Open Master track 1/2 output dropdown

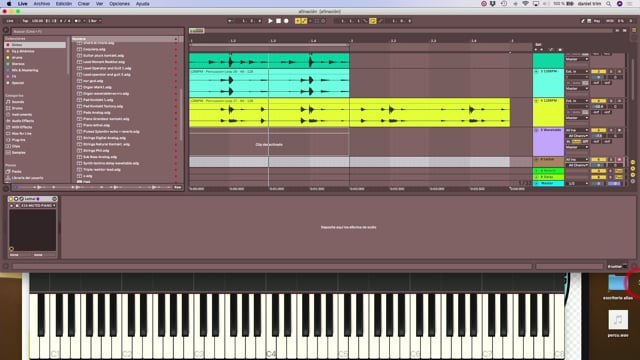(x=577, y=184)
